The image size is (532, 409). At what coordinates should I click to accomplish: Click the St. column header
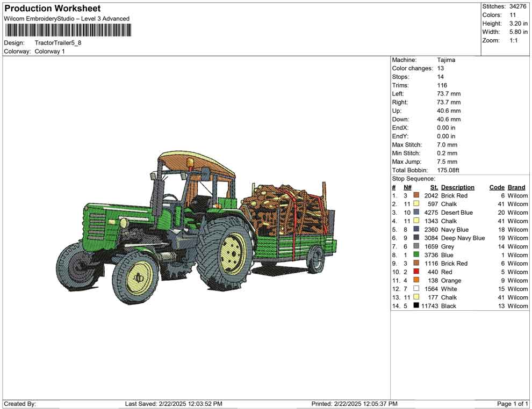434,187
